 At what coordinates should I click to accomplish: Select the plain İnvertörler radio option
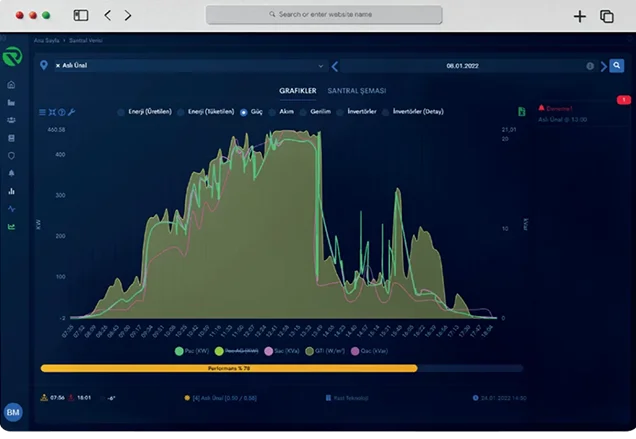click(x=340, y=112)
